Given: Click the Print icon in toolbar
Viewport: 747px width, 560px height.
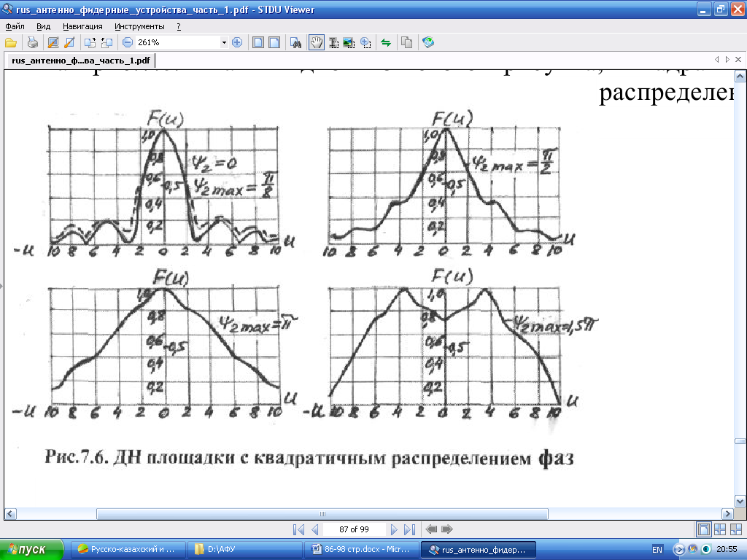Looking at the screenshot, I should [x=33, y=42].
